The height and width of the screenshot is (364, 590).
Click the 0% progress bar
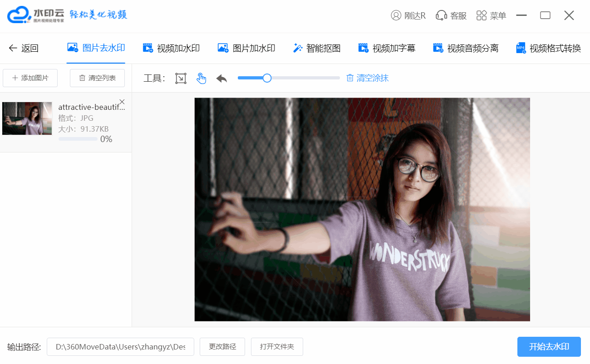(x=78, y=139)
